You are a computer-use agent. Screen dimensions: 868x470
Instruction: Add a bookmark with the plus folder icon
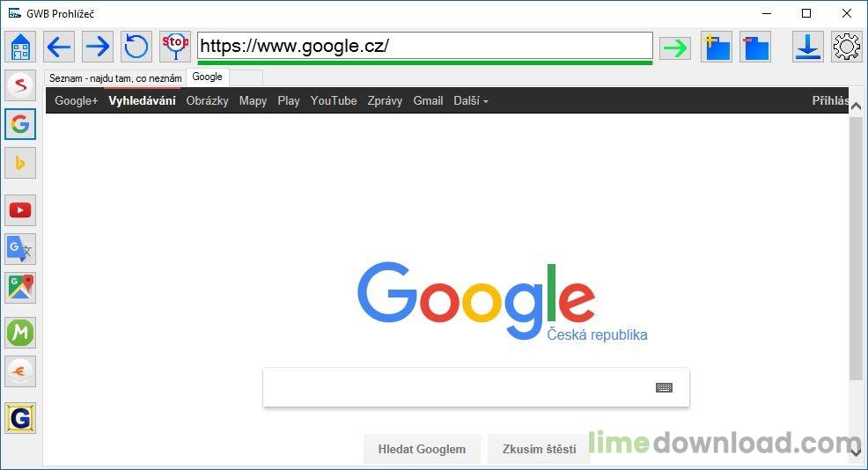pyautogui.click(x=717, y=47)
